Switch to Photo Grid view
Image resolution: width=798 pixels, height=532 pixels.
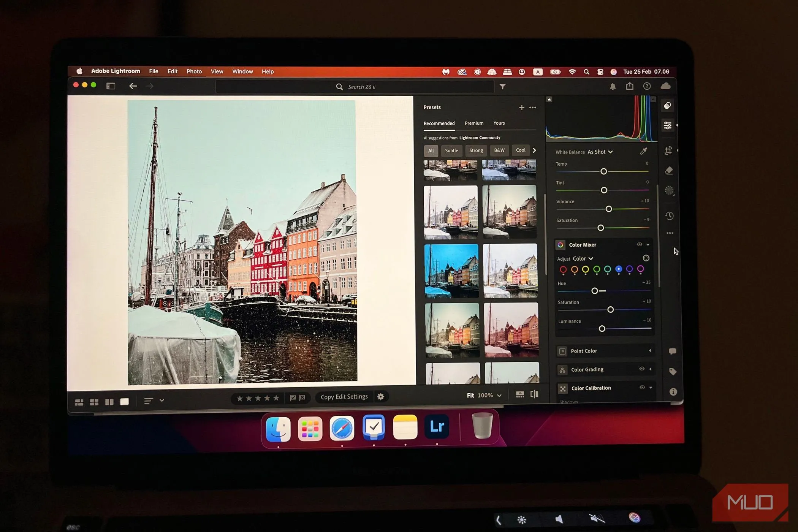point(79,402)
